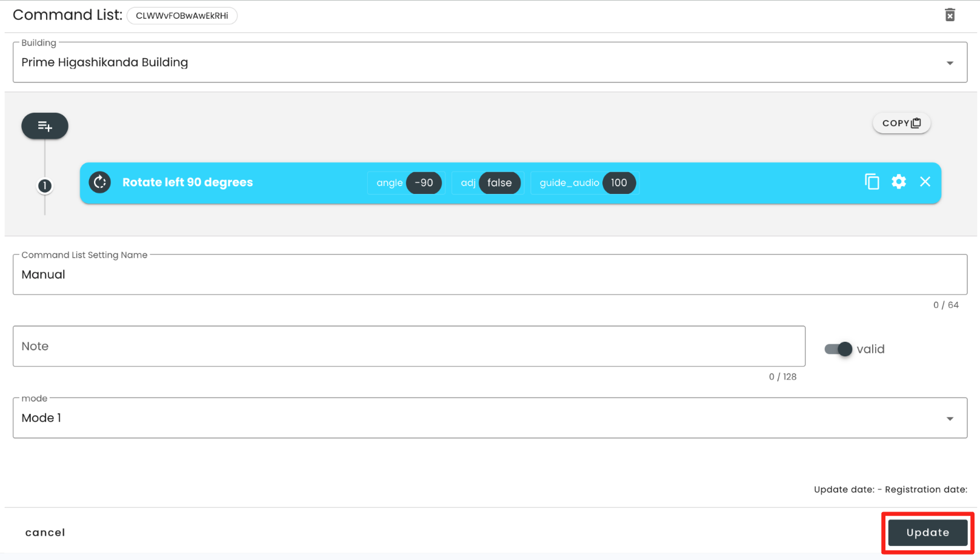Click the cancel button

tap(45, 533)
